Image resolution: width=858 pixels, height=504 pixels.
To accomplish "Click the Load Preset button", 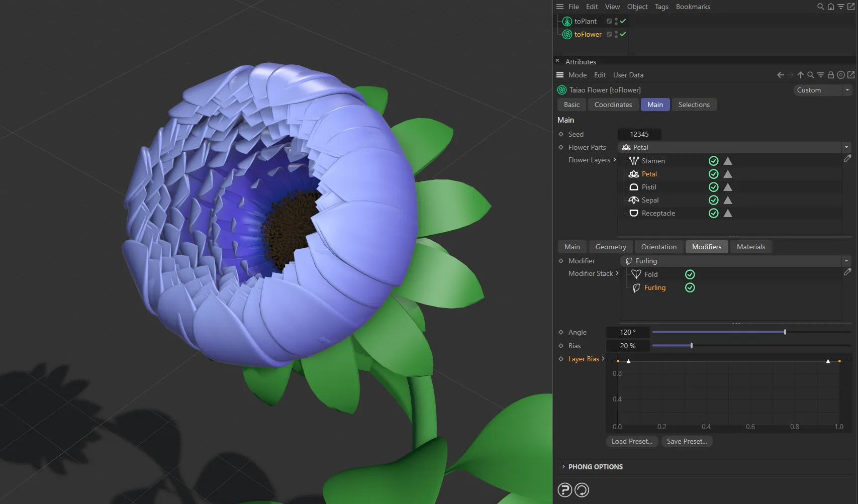I will click(632, 441).
